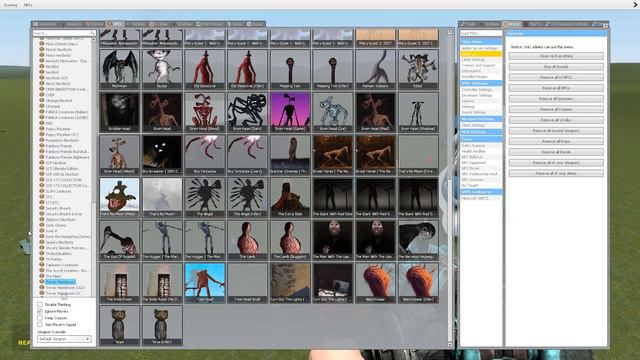Select Trevor Henderson category in list

pyautogui.click(x=60, y=282)
